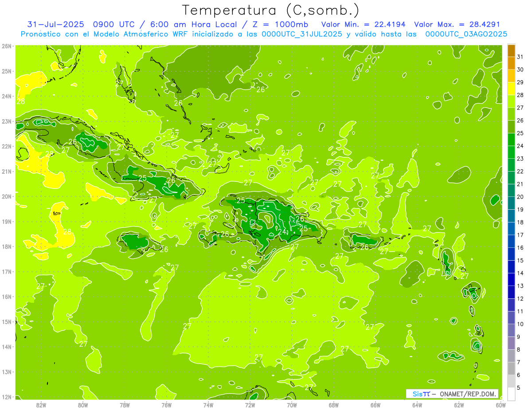Click the blue swatch between 15 and 16

(x=511, y=254)
